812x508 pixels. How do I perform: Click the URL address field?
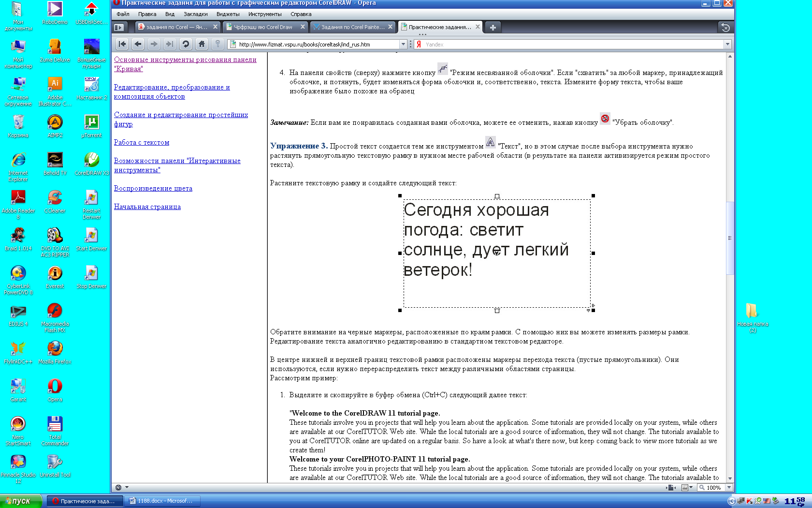click(318, 44)
